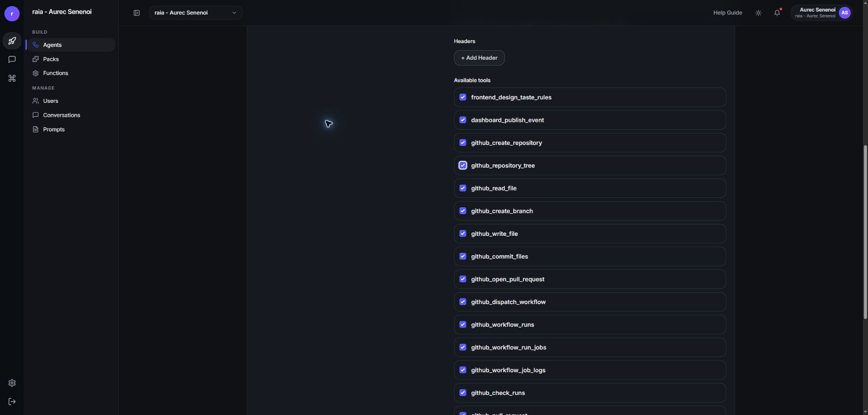Click the sidebar title raia - Aurec Senenoi
Viewport: 868px width, 415px height.
(x=62, y=12)
